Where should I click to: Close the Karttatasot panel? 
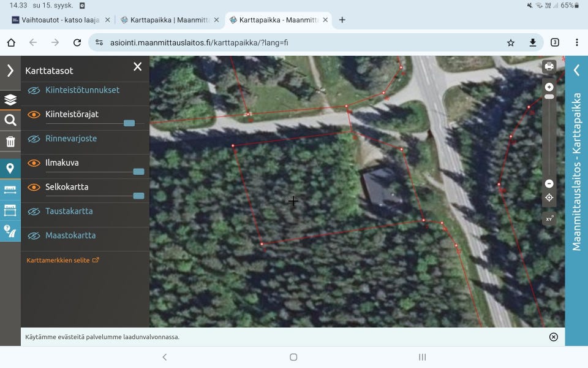pyautogui.click(x=138, y=67)
